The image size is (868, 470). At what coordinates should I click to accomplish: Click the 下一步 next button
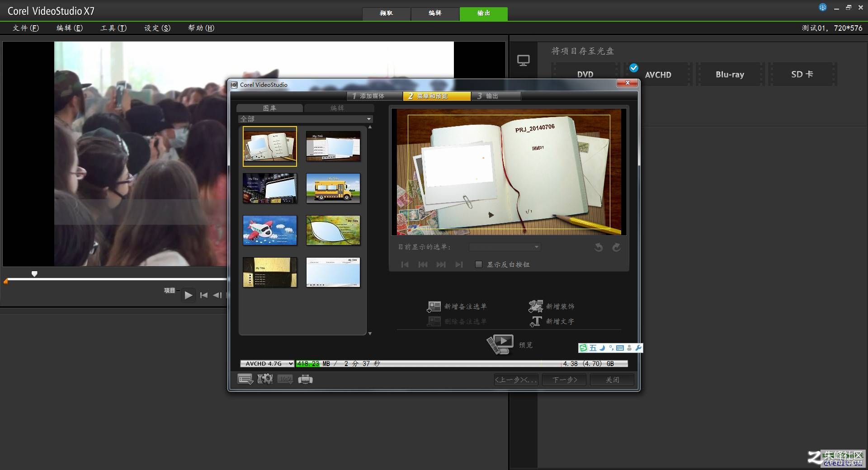pyautogui.click(x=564, y=380)
